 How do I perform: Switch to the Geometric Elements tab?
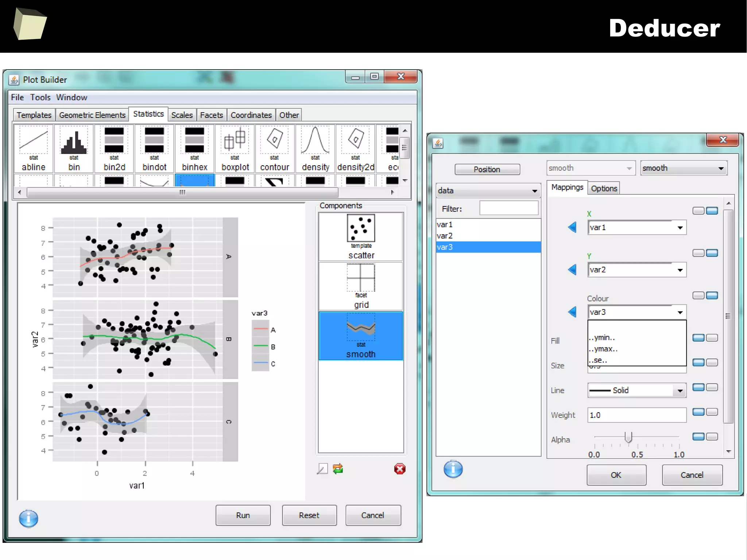pos(92,115)
